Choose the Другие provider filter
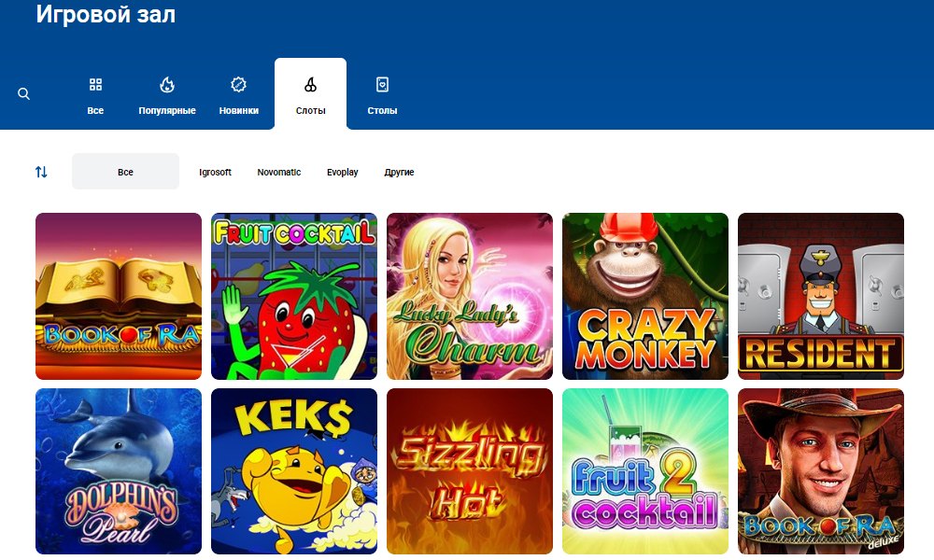The height and width of the screenshot is (560, 934). [399, 173]
